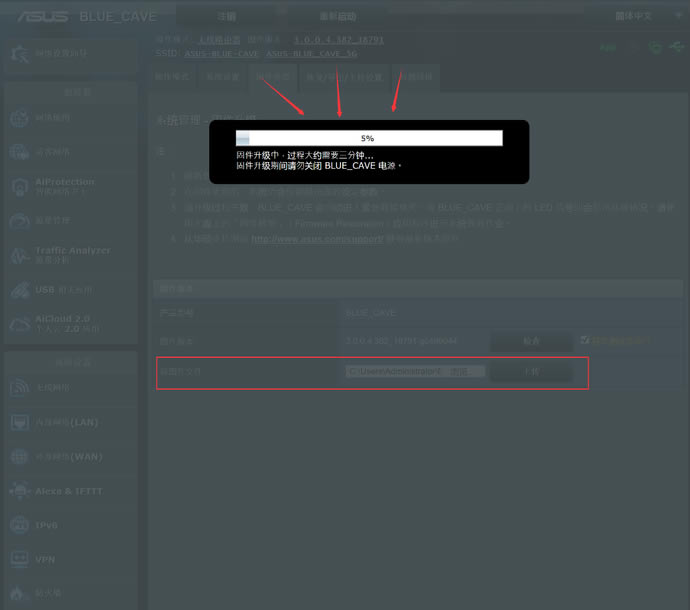Select Traffic Analyzer label in sidebar
This screenshot has width=690, height=610.
73,250
